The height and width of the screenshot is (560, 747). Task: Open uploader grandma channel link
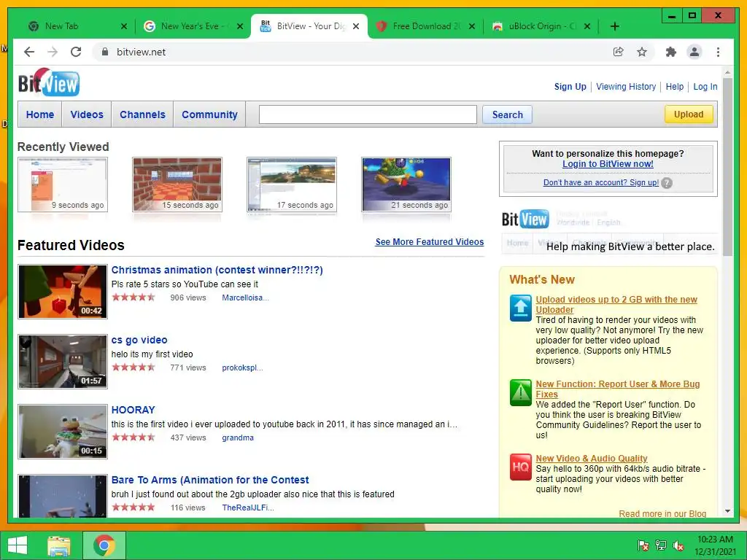tap(238, 437)
